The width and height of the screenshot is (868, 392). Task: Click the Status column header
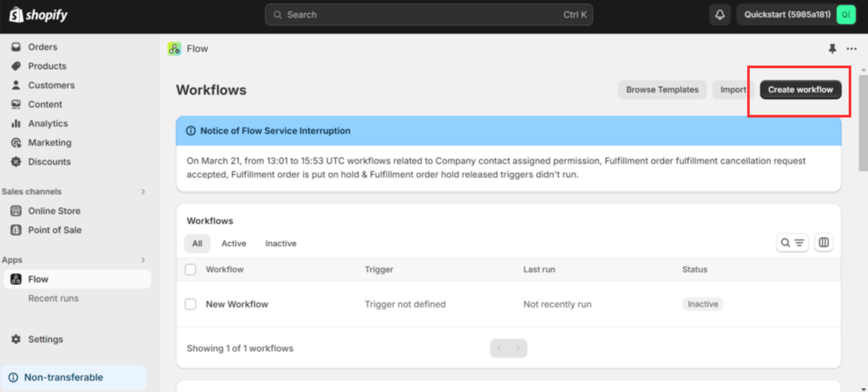coord(694,270)
